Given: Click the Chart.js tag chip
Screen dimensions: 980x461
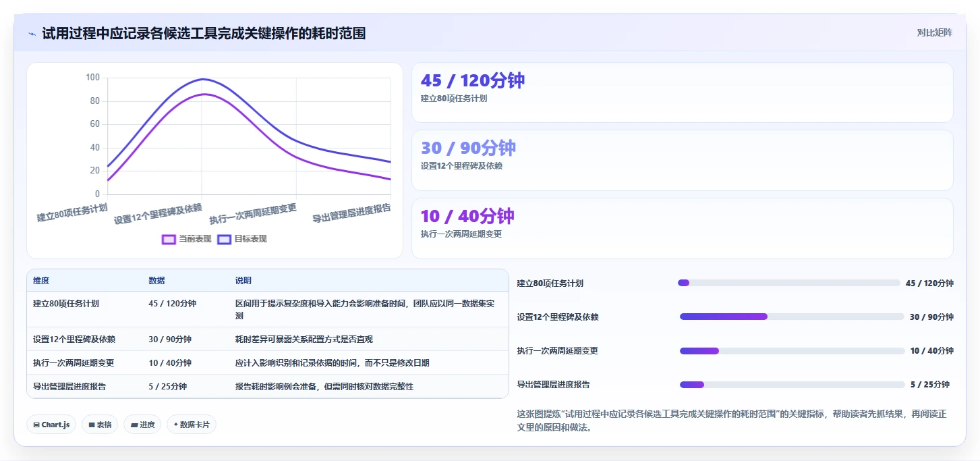Looking at the screenshot, I should (x=52, y=425).
